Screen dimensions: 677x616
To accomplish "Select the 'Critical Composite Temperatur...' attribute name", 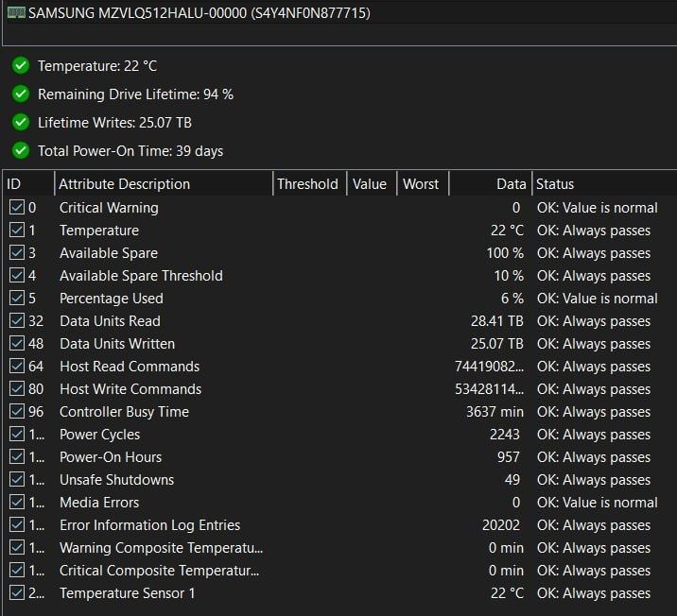I will click(x=159, y=571).
